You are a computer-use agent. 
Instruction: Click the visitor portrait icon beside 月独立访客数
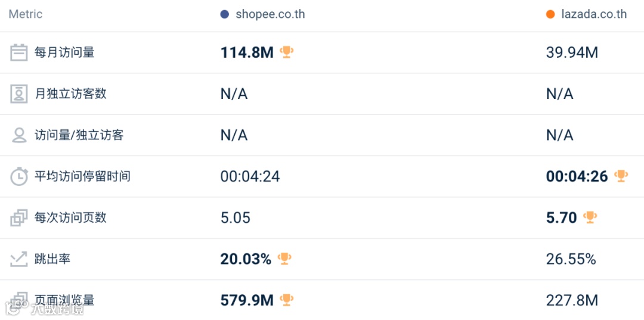19,94
